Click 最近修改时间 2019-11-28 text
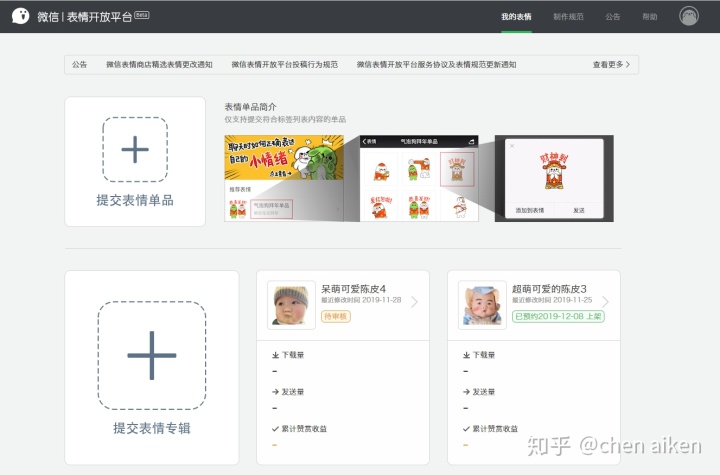The height and width of the screenshot is (475, 720). [x=361, y=300]
